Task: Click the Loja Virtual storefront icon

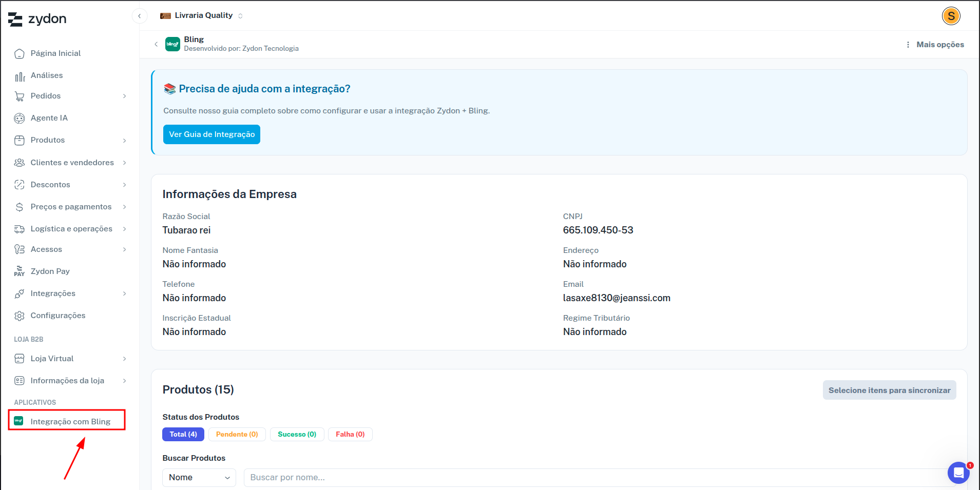Action: (20, 359)
